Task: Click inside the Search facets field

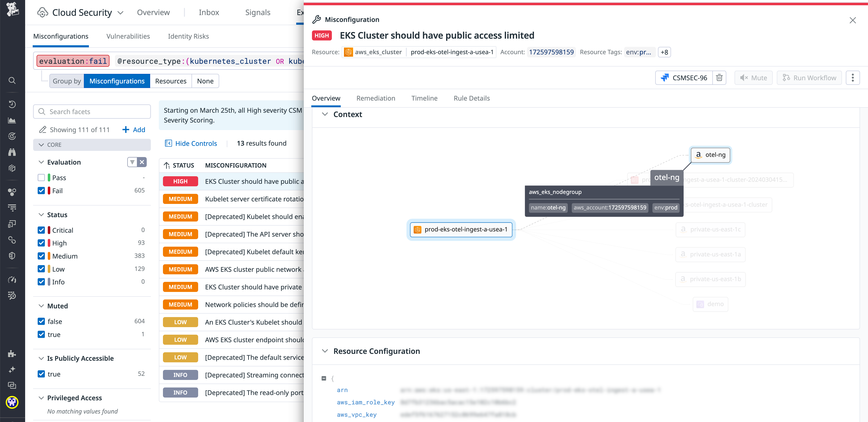Action: tap(92, 111)
